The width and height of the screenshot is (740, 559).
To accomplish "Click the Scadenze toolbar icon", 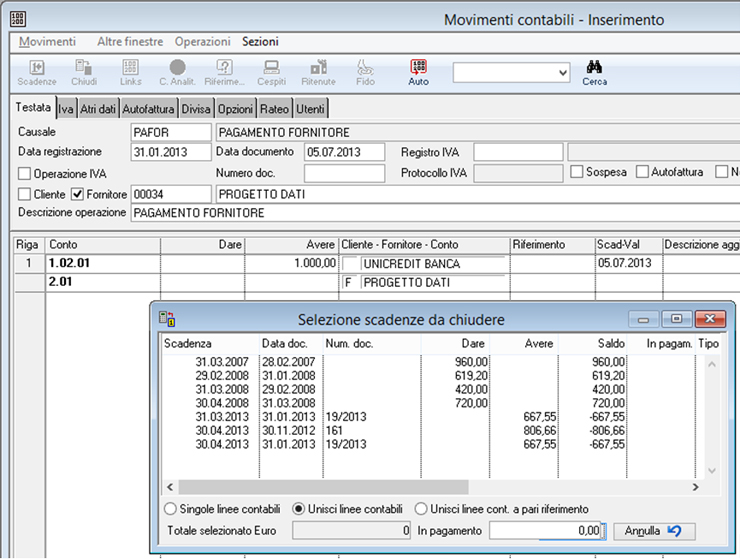I will pyautogui.click(x=37, y=72).
